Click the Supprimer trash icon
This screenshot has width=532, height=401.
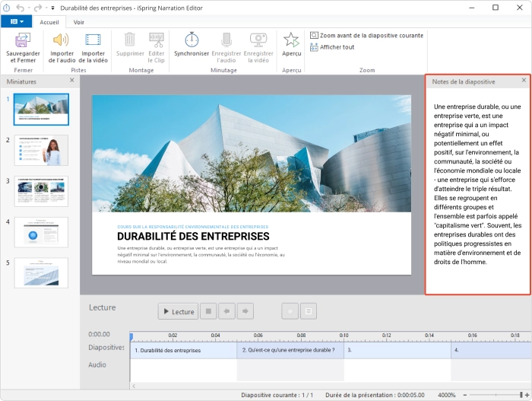coord(130,40)
